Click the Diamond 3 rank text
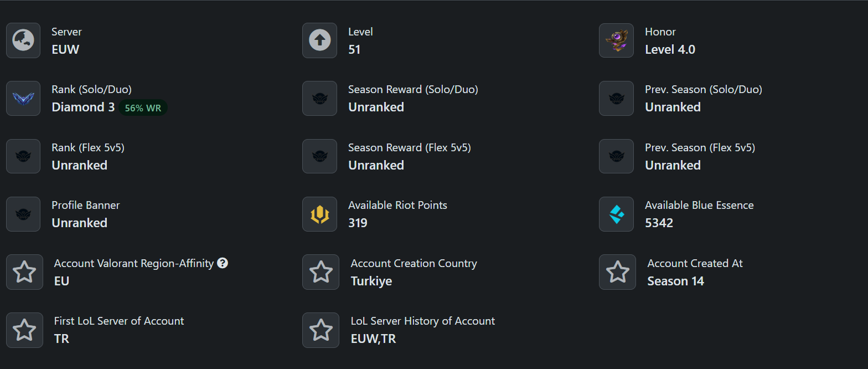This screenshot has height=369, width=868. [83, 107]
